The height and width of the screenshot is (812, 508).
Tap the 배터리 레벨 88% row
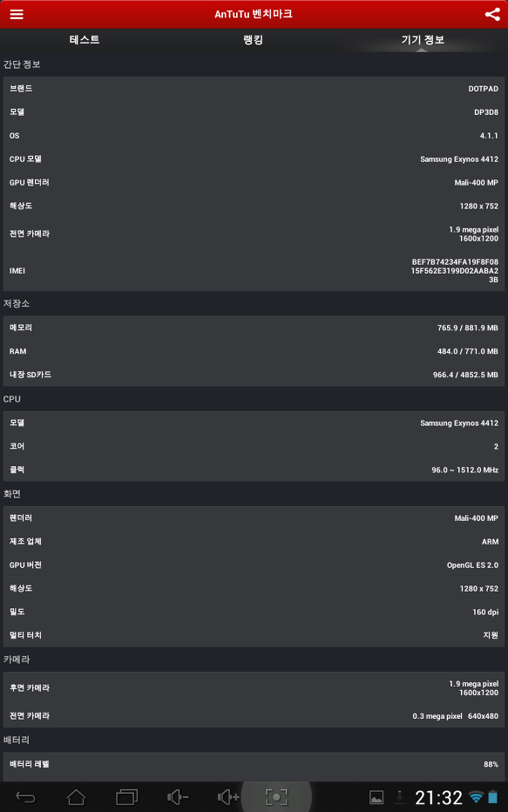click(x=254, y=764)
